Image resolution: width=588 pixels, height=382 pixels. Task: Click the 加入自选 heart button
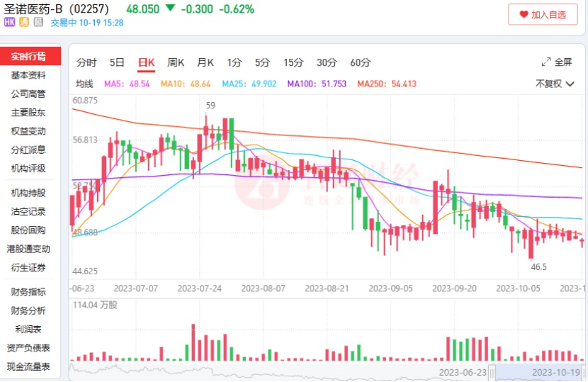click(543, 14)
